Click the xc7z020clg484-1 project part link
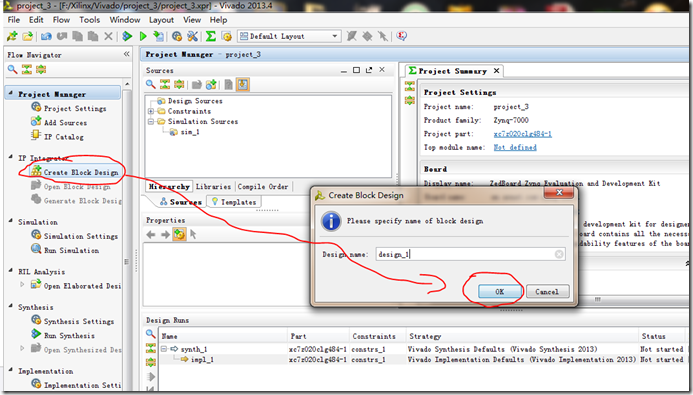This screenshot has height=395, width=693. pos(522,134)
